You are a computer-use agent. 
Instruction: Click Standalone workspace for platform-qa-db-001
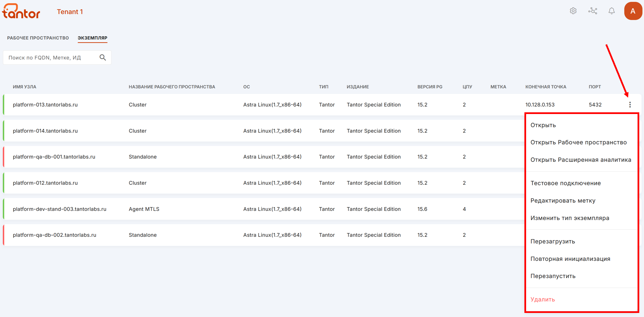tap(143, 157)
